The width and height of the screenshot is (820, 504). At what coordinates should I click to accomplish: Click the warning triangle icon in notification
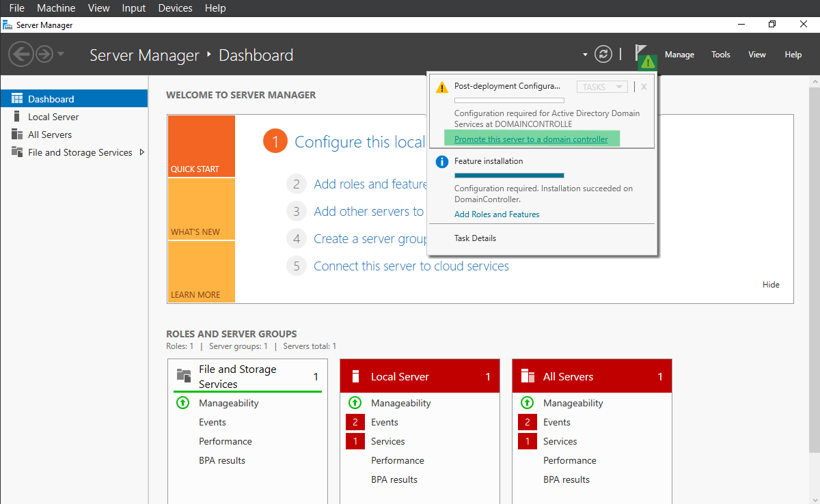pos(442,87)
